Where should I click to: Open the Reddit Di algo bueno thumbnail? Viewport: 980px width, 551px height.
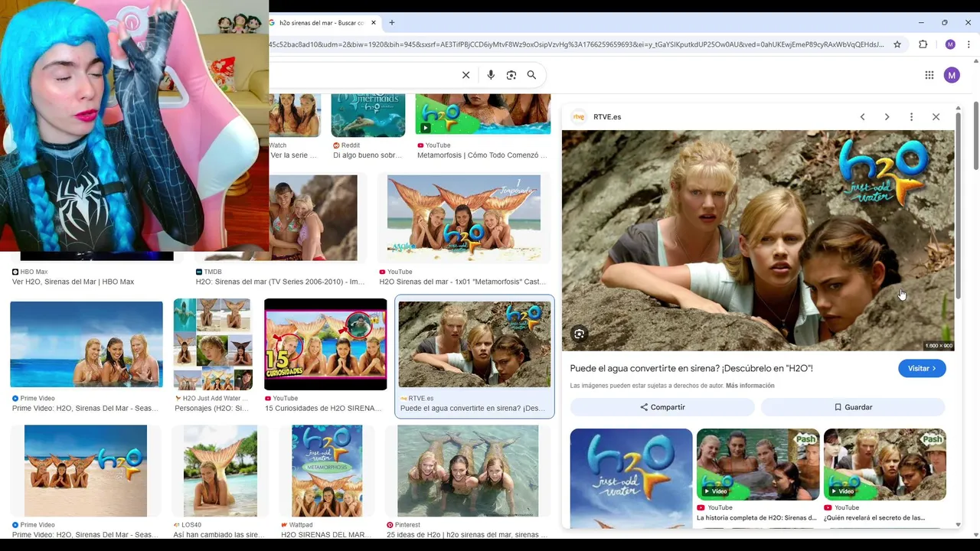[368, 116]
